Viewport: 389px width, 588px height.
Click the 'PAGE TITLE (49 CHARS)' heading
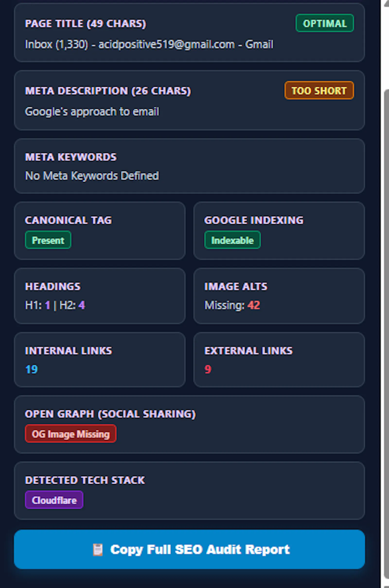(86, 24)
